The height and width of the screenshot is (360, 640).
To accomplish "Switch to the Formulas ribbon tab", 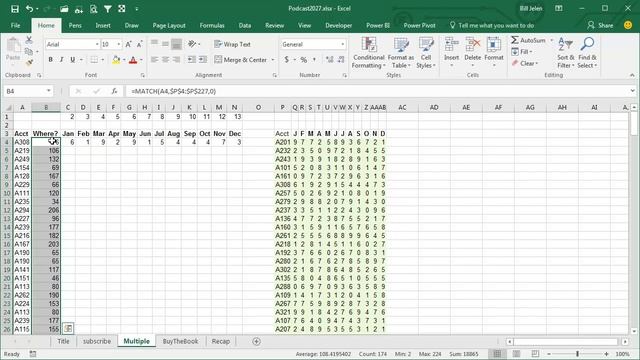I will coord(212,25).
